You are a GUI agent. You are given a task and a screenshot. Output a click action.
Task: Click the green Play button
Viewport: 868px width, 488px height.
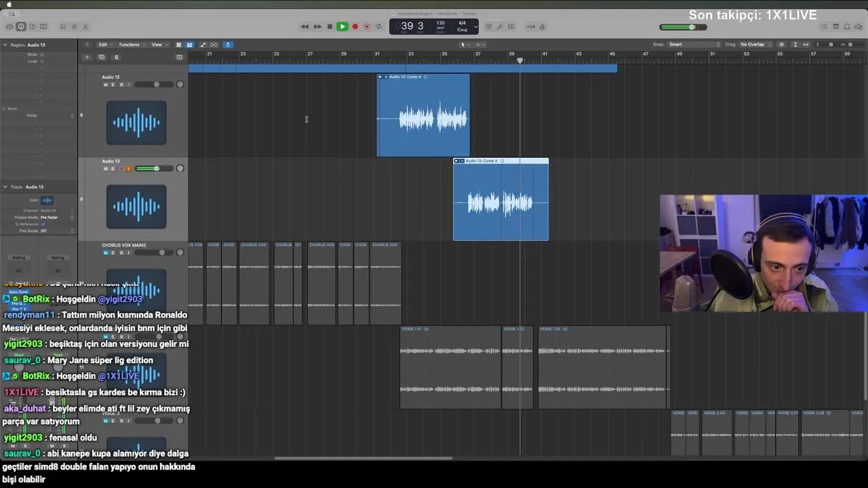pyautogui.click(x=342, y=26)
